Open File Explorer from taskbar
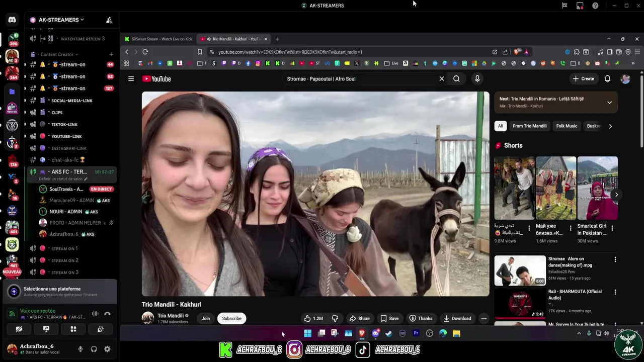Screen dimensions: 644x362 (456, 333)
